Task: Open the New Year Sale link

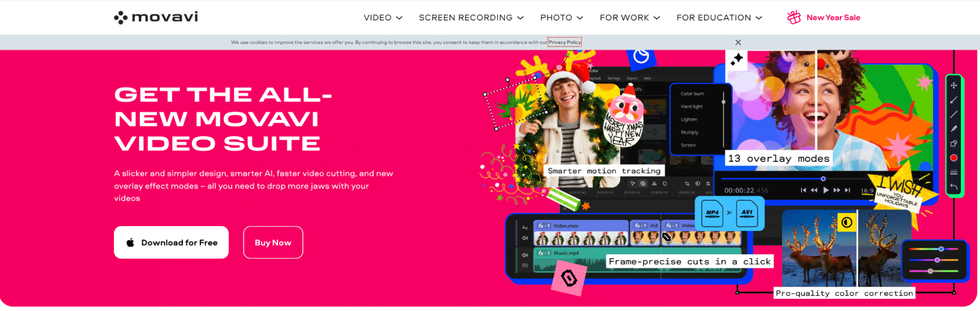Action: (824, 18)
